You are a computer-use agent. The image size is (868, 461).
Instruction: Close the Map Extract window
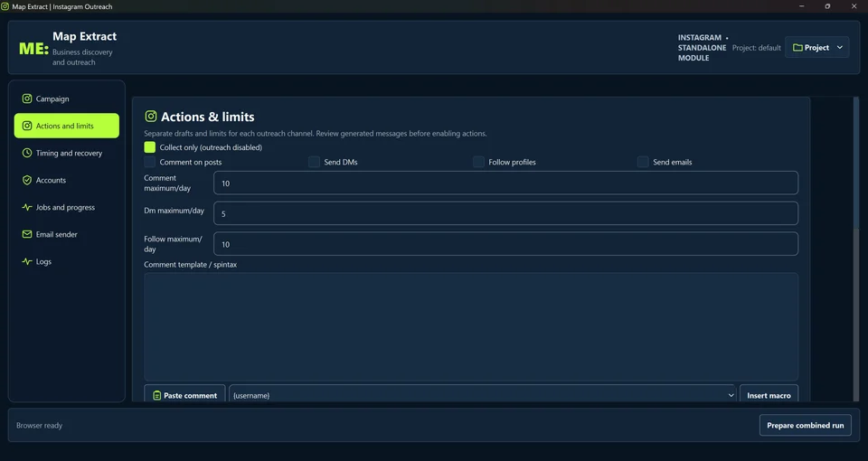854,6
